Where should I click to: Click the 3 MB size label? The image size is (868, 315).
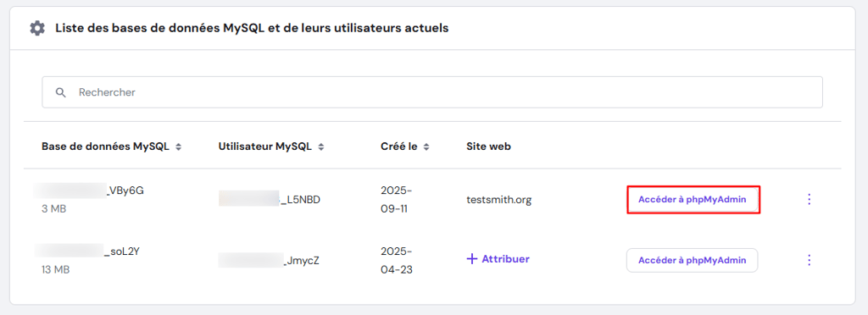(53, 209)
